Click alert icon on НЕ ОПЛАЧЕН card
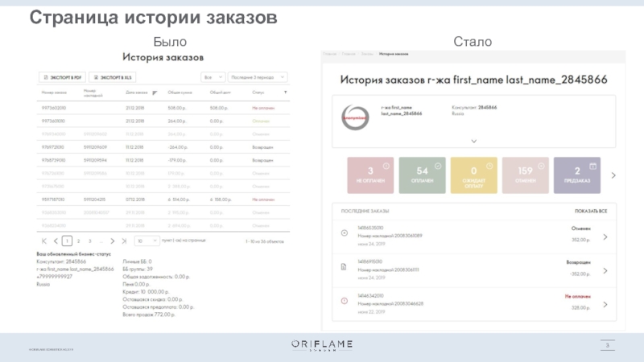644x362 pixels. tap(386, 166)
